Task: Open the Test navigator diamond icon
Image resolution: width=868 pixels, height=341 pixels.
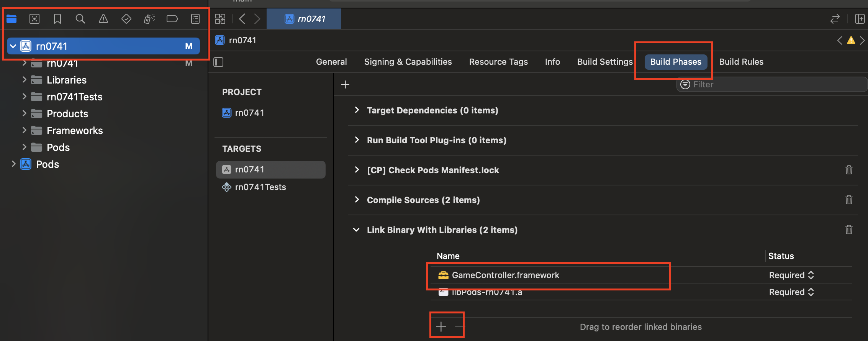Action: tap(126, 19)
